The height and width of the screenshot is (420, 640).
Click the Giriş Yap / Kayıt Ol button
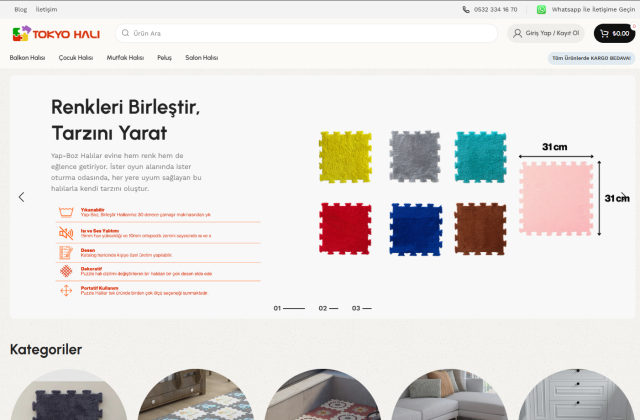[545, 33]
